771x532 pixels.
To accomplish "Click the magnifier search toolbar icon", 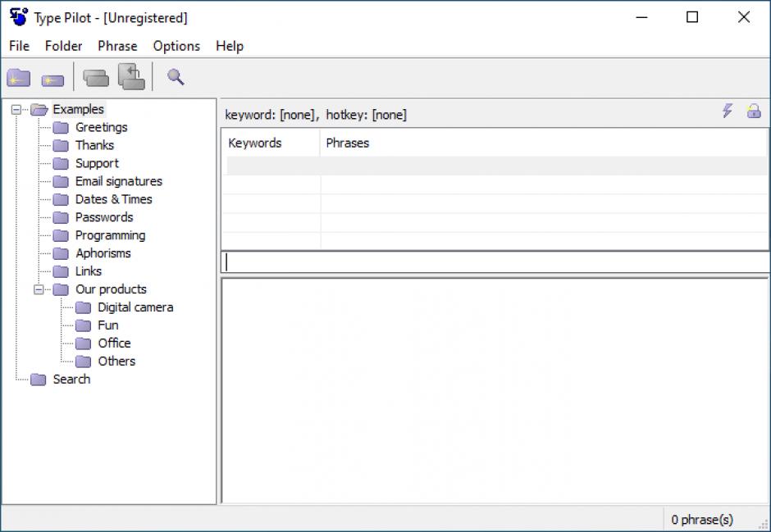I will (x=176, y=77).
